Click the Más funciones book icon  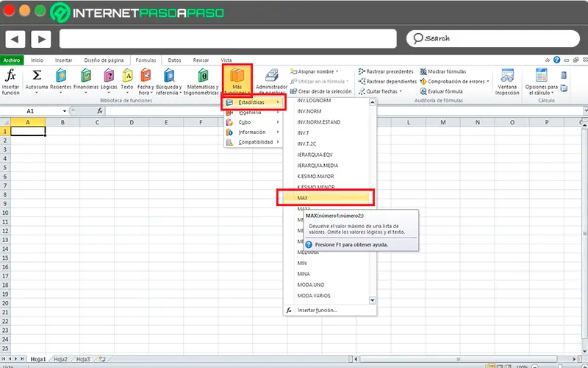[x=237, y=75]
